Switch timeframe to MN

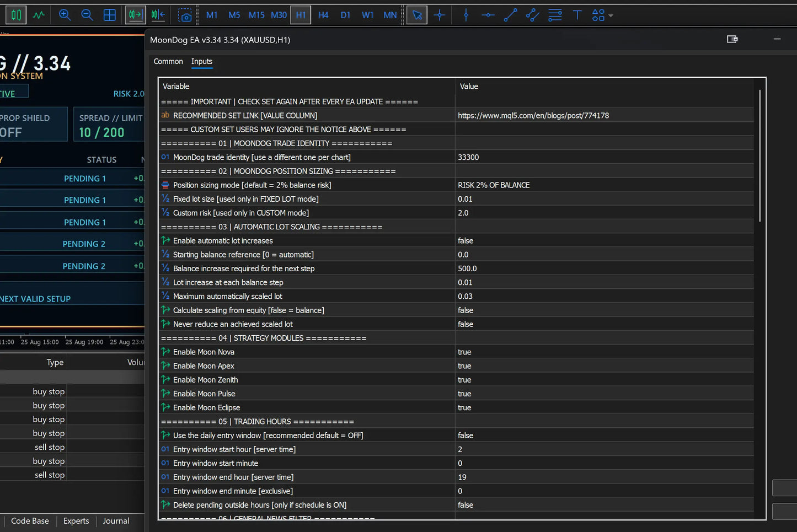[390, 15]
